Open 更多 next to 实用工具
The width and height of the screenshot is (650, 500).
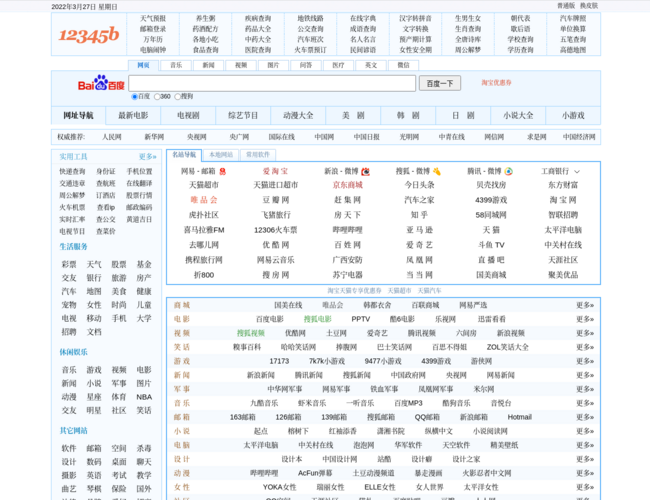pos(147,157)
